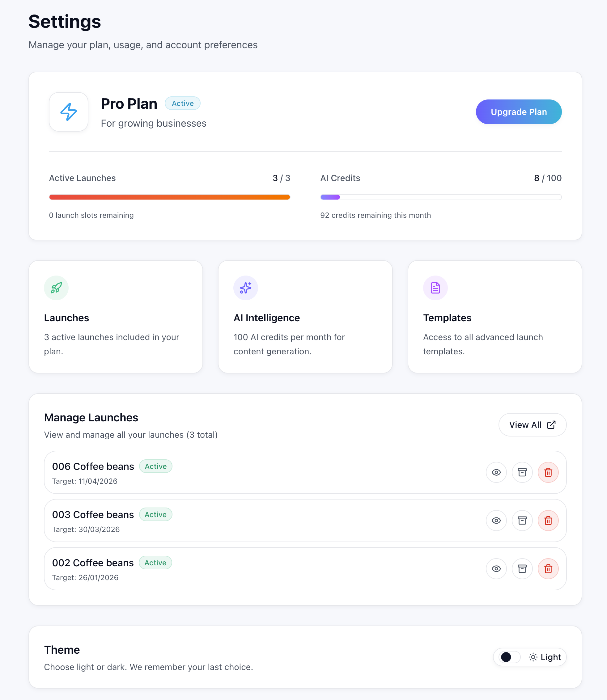Delete the 002 Coffee beans launch
The height and width of the screenshot is (700, 607).
click(548, 569)
